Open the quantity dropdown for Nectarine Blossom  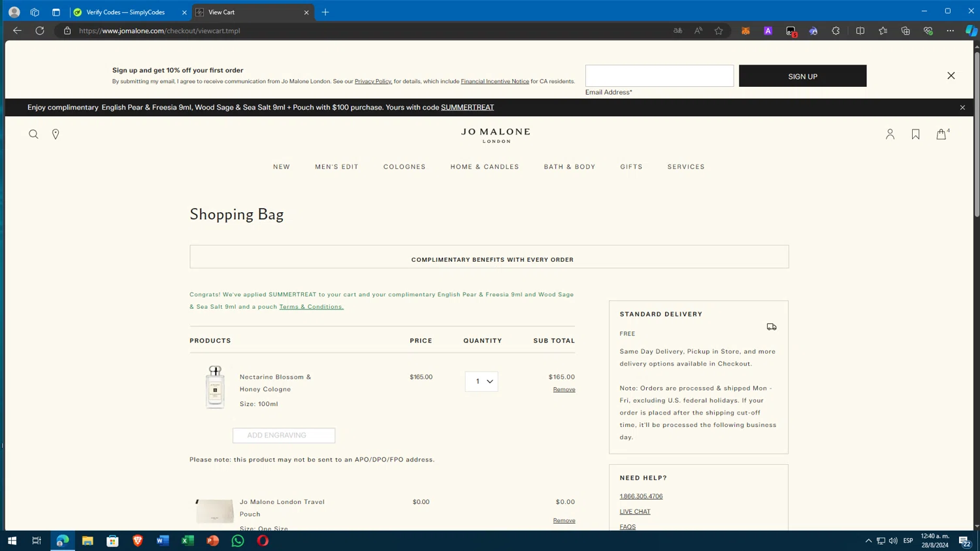pos(482,381)
